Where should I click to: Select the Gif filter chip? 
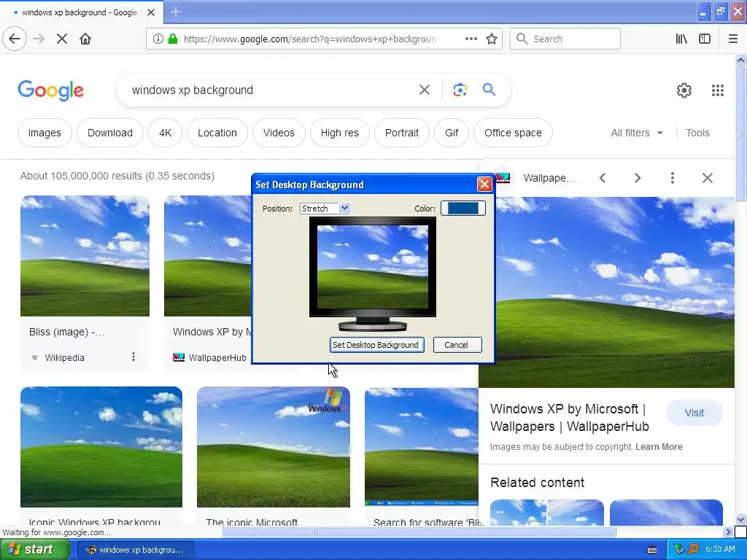pyautogui.click(x=452, y=133)
